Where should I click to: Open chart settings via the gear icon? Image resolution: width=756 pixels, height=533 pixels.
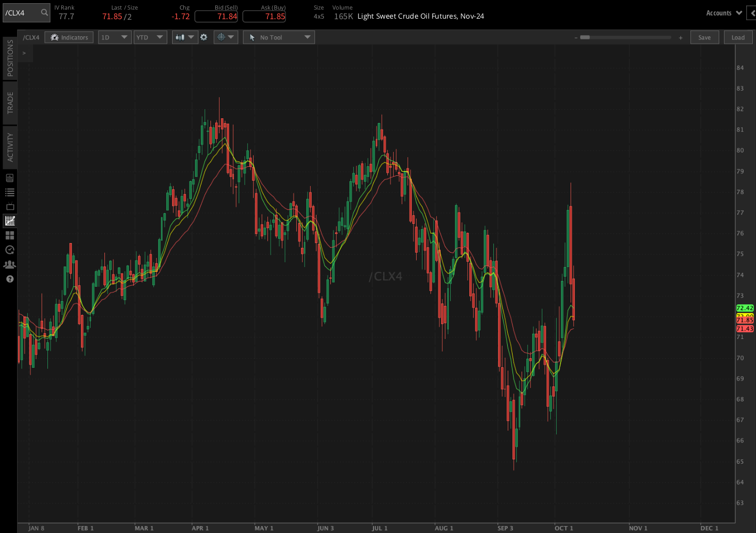pyautogui.click(x=205, y=37)
